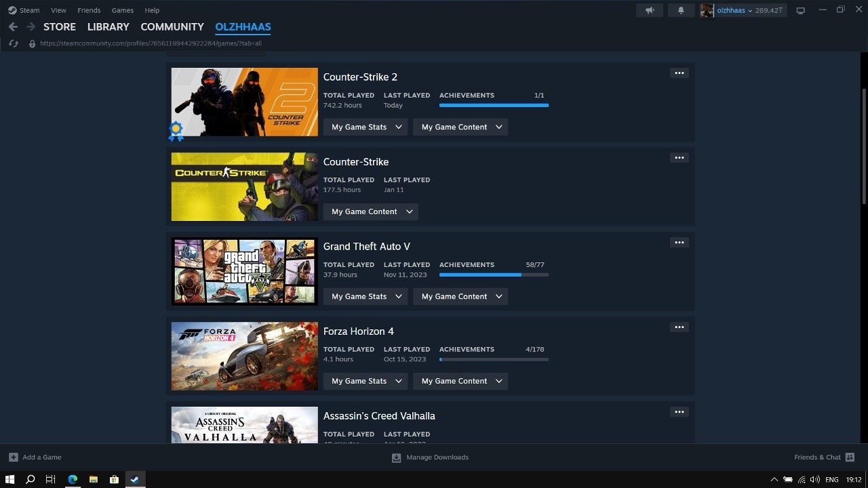Image resolution: width=868 pixels, height=488 pixels.
Task: Click the Steam icon in the taskbar
Action: (135, 479)
